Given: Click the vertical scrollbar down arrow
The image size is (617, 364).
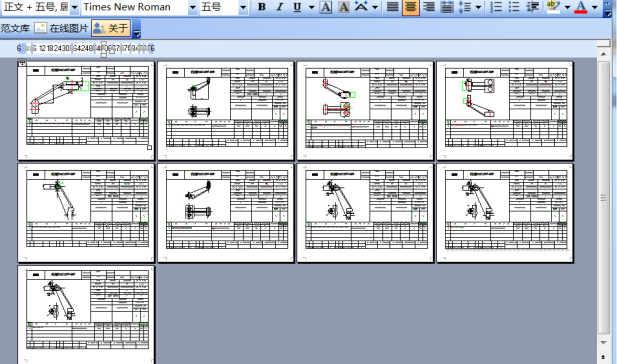Looking at the screenshot, I should click(603, 342).
